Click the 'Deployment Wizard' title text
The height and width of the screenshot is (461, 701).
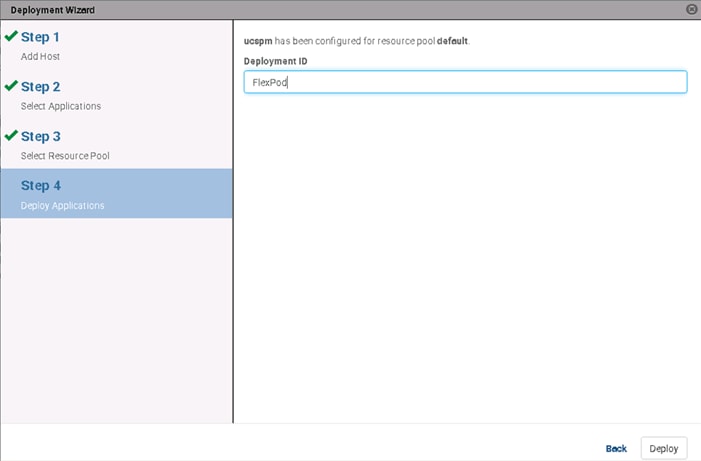[52, 10]
